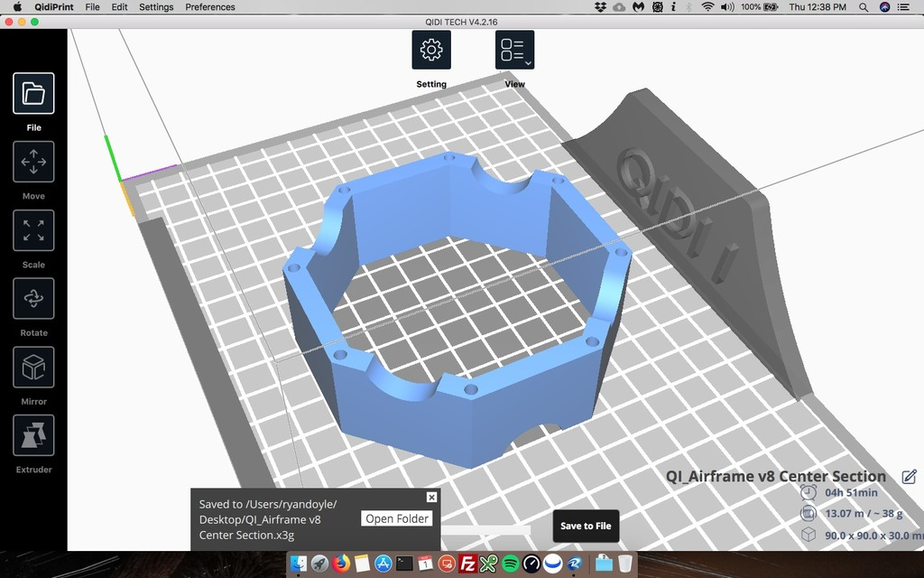Open the QidiPrint application menu

coord(53,7)
